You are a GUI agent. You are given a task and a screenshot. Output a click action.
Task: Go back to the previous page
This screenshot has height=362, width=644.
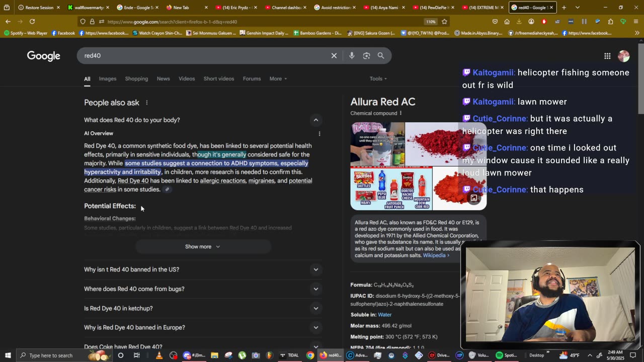pyautogui.click(x=8, y=22)
